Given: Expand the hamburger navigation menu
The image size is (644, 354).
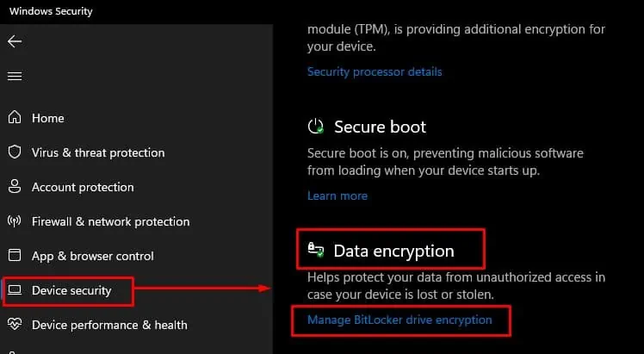Looking at the screenshot, I should pyautogui.click(x=15, y=76).
